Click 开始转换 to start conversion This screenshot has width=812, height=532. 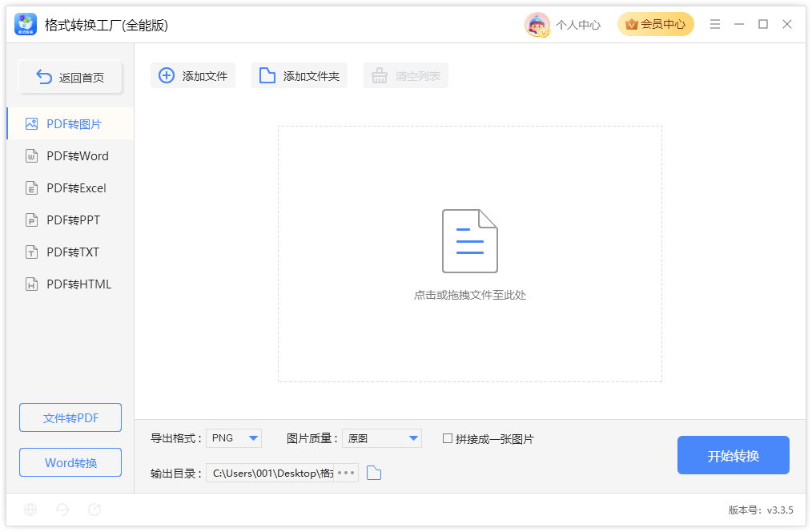pos(734,455)
